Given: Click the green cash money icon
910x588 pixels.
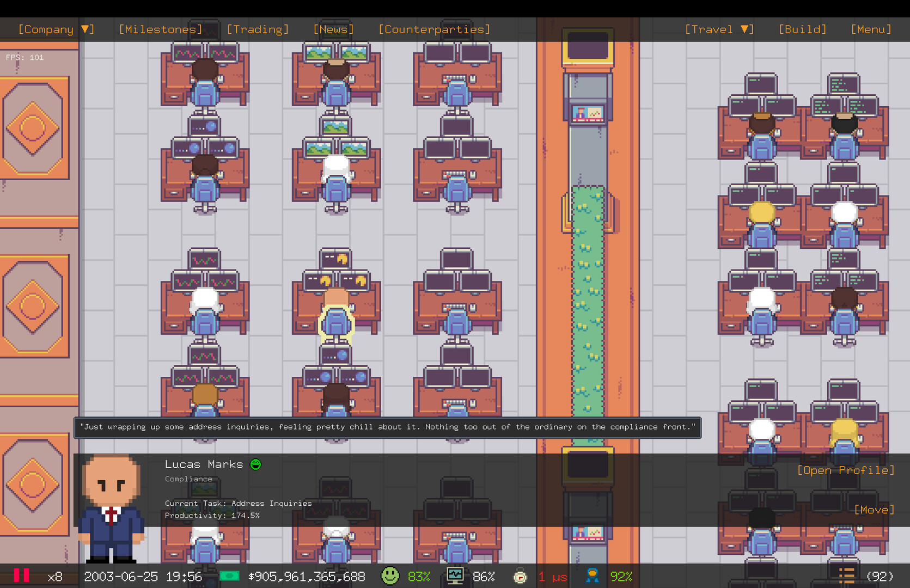Looking at the screenshot, I should pos(229,576).
